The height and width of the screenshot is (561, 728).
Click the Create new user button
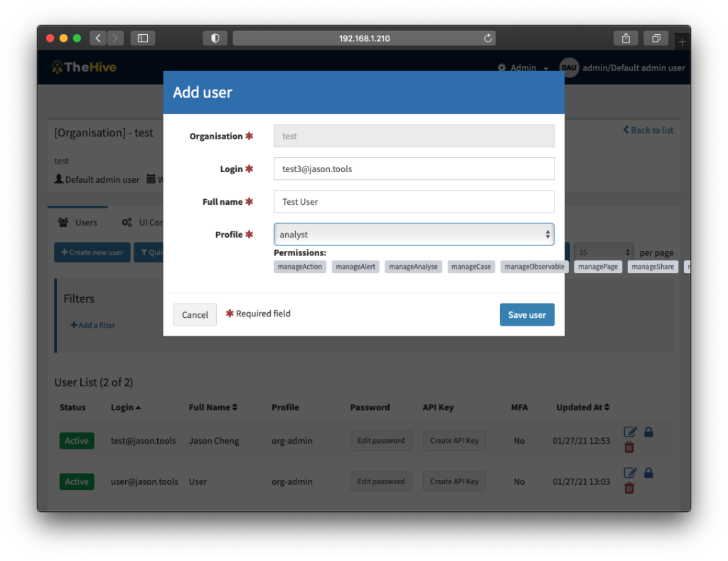pos(92,252)
